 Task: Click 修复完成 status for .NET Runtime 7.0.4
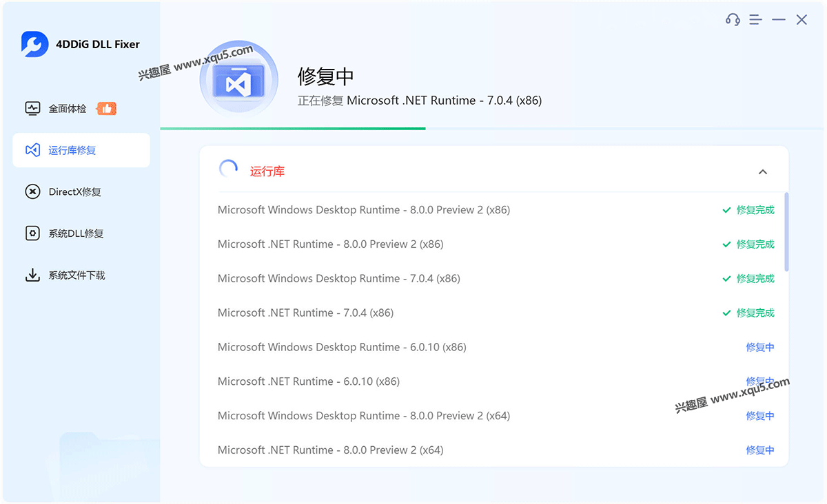click(755, 313)
